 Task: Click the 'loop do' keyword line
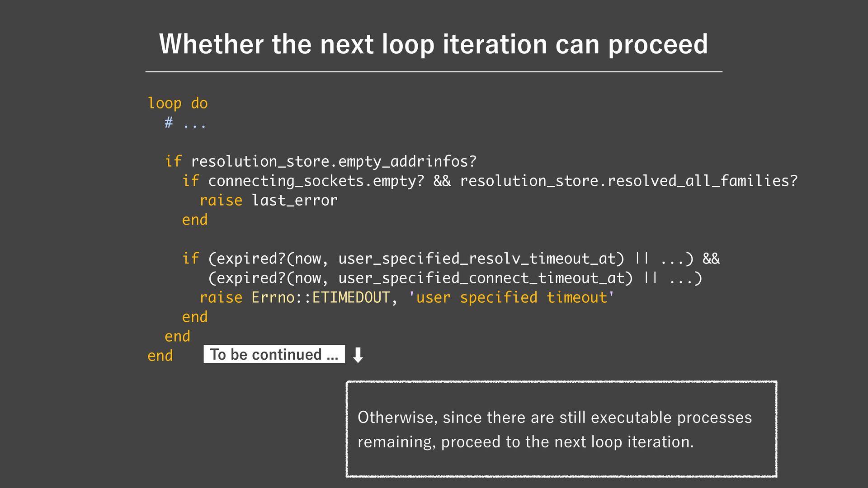(x=177, y=103)
